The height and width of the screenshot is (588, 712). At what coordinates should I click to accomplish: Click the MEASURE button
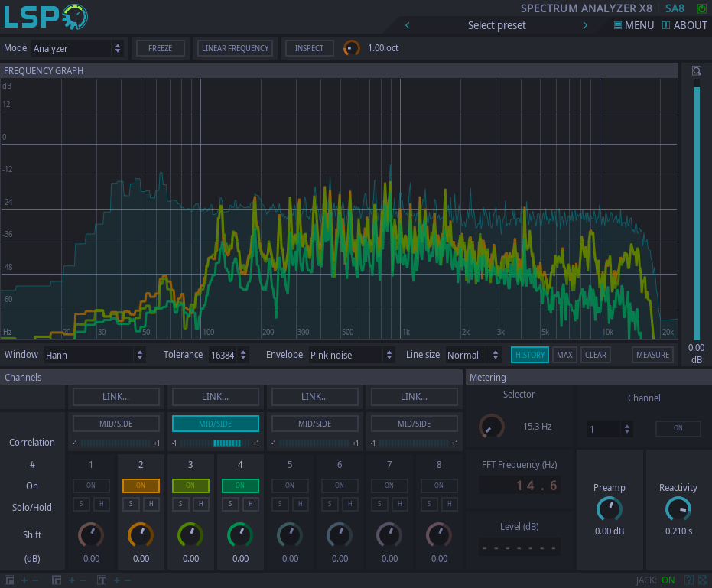(652, 355)
